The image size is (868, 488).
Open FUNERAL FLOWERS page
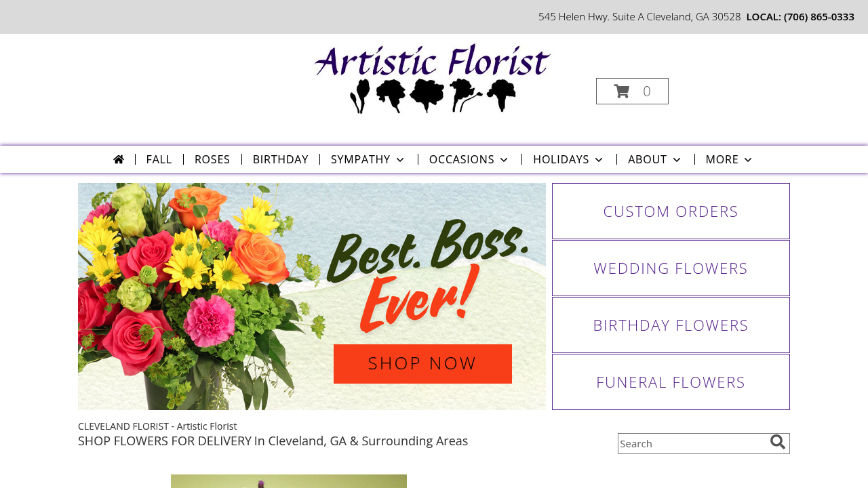(x=671, y=381)
